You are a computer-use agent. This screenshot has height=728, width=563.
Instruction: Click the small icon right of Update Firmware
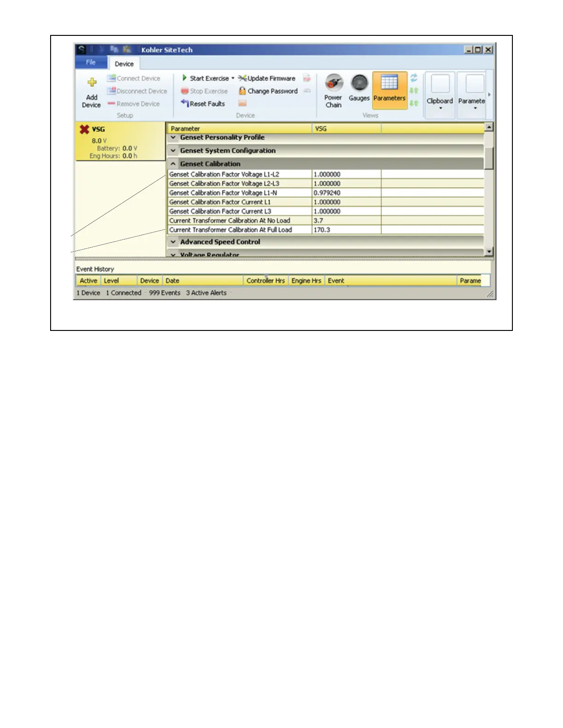pos(307,78)
